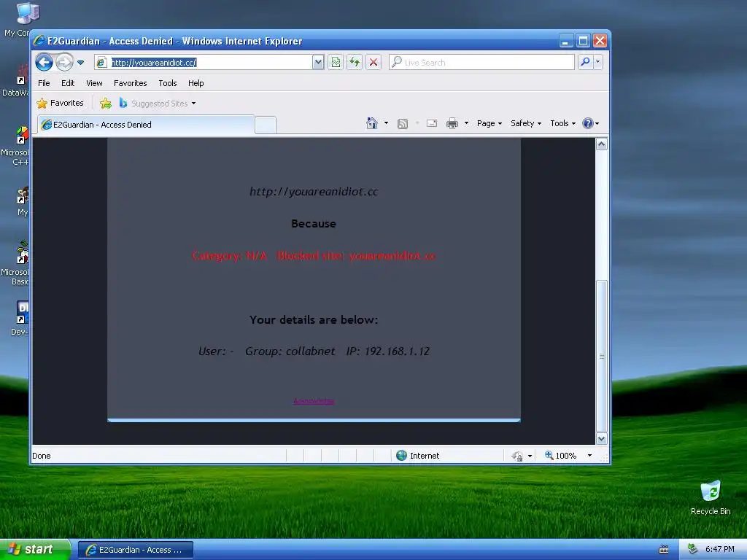Click the E2Guardian taskbar button
Image resolution: width=747 pixels, height=560 pixels.
click(135, 550)
